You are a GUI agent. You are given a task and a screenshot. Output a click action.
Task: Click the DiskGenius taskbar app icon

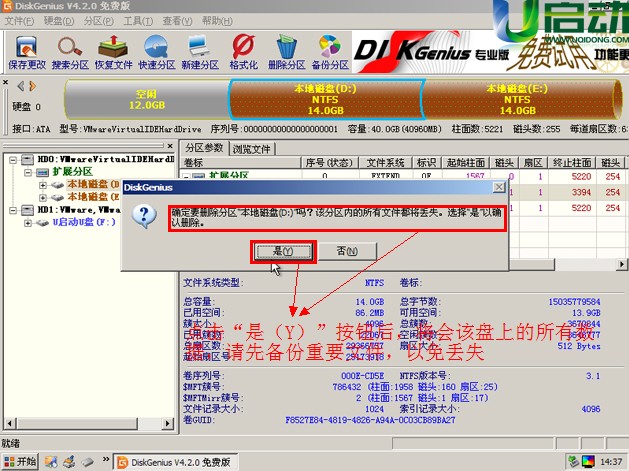(x=122, y=462)
